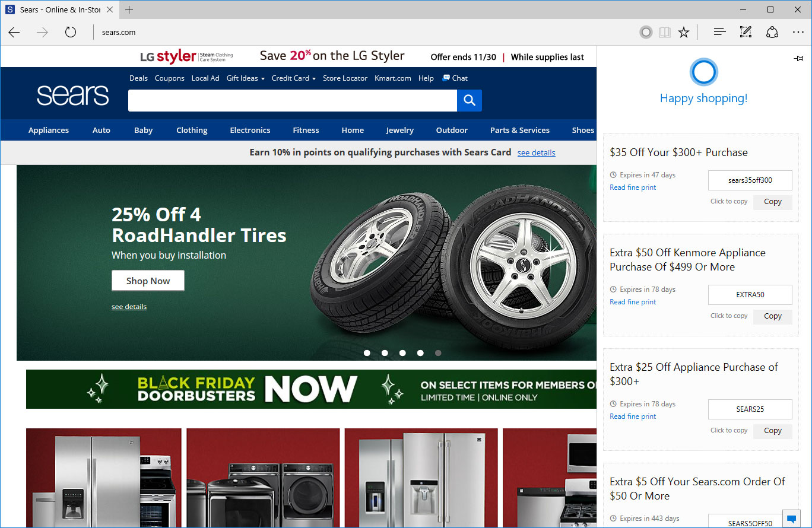812x528 pixels.
Task: Select the fifth carousel dot
Action: point(438,352)
